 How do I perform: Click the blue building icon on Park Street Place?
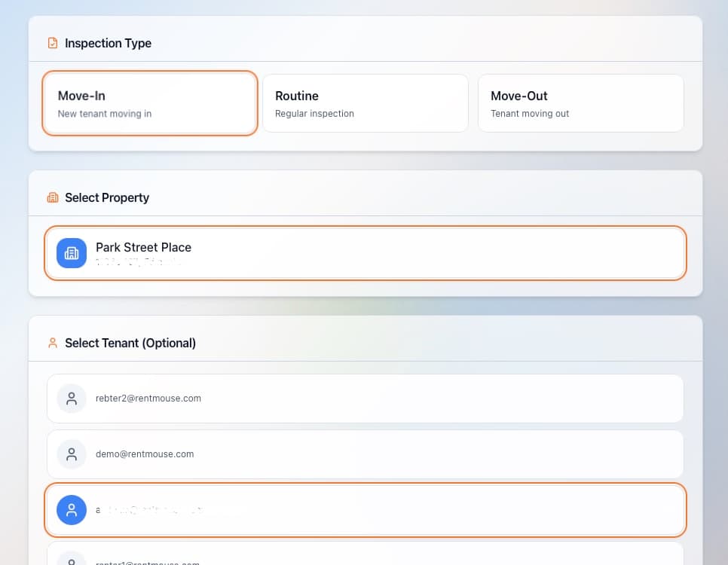coord(71,253)
